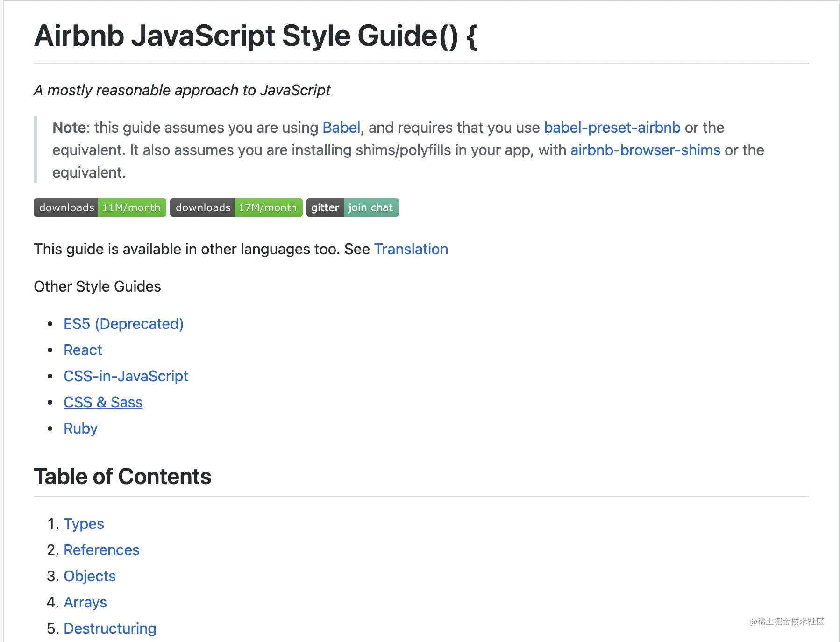Viewport: 840px width, 642px height.
Task: Open the Ruby style guide link
Action: 80,428
